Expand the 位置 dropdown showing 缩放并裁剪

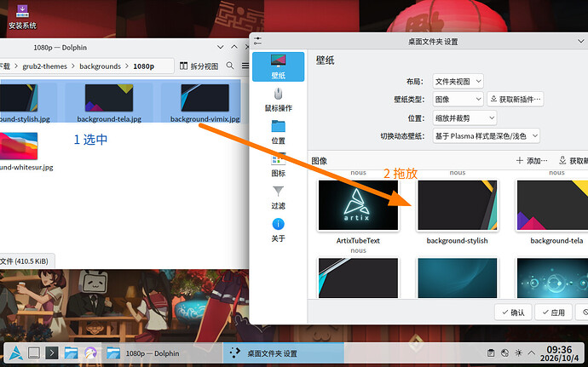(464, 118)
